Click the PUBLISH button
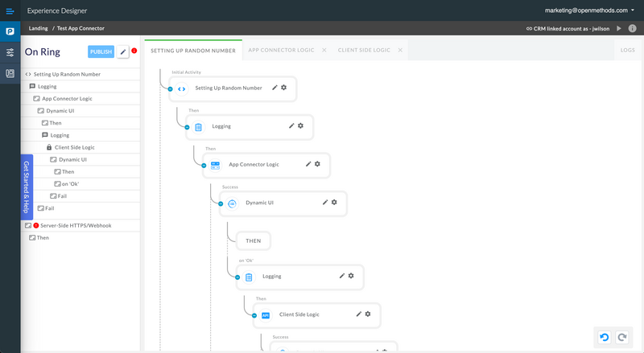 coord(101,51)
